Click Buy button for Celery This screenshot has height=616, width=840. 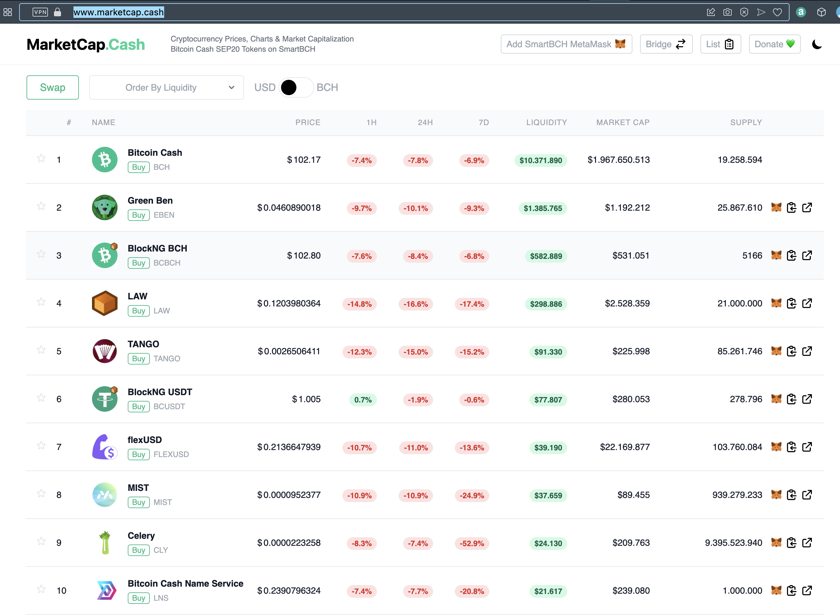tap(138, 550)
